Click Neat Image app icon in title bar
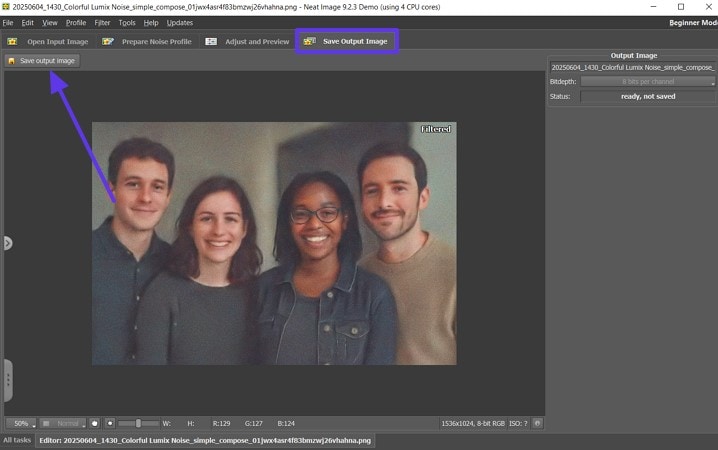 point(6,7)
